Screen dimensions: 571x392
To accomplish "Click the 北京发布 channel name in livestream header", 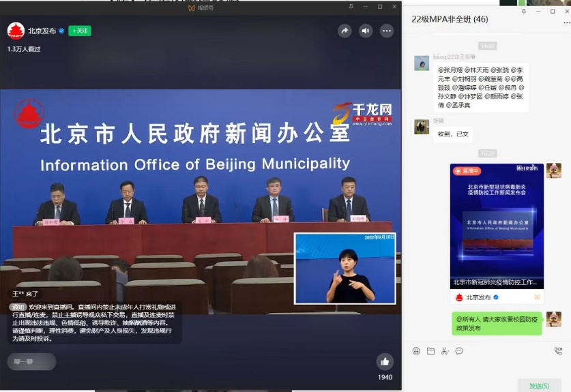I will 42,31.
